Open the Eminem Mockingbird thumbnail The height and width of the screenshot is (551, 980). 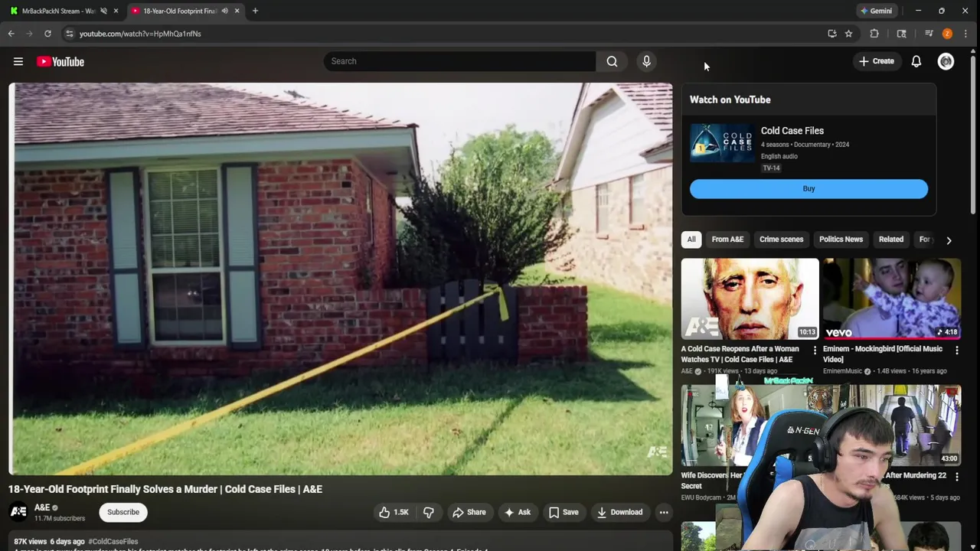pos(892,298)
